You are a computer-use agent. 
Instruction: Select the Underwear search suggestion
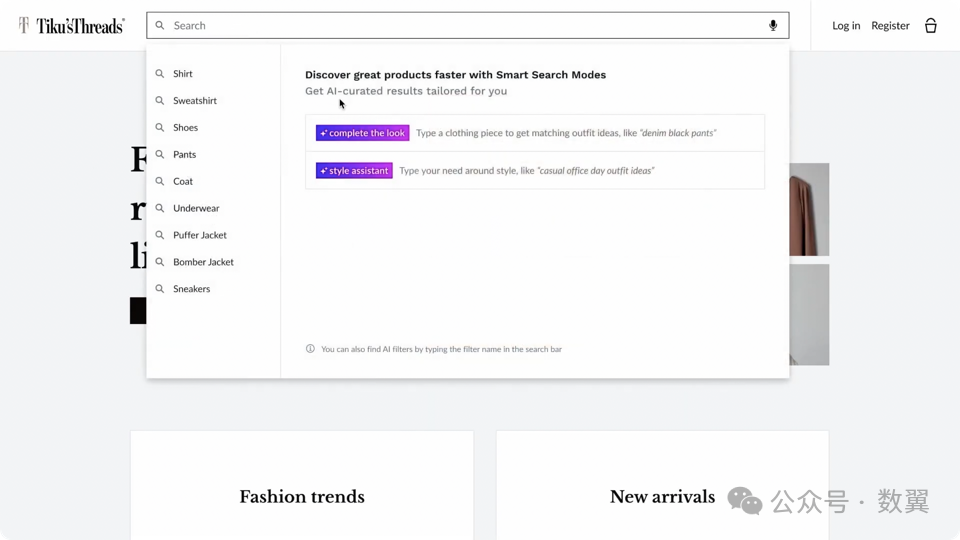195,208
